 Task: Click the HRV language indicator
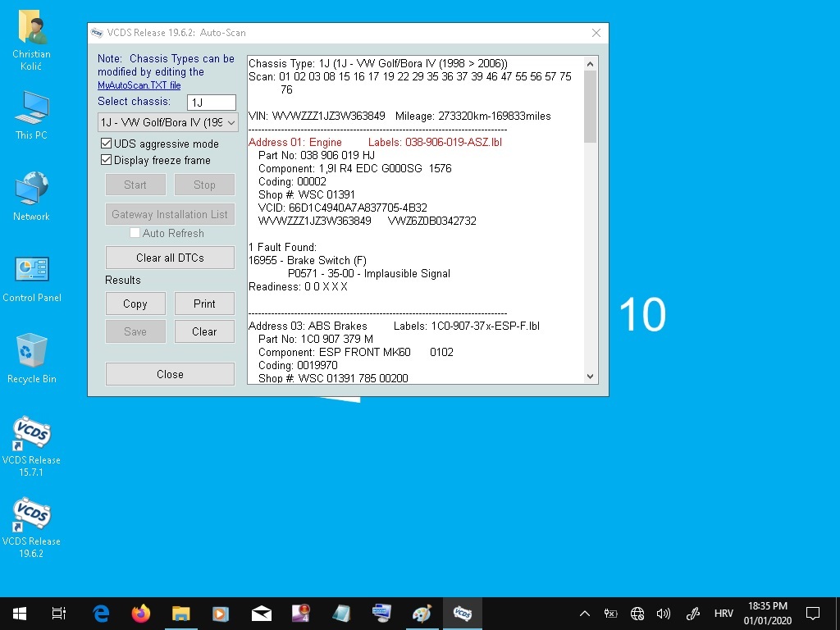click(x=724, y=614)
